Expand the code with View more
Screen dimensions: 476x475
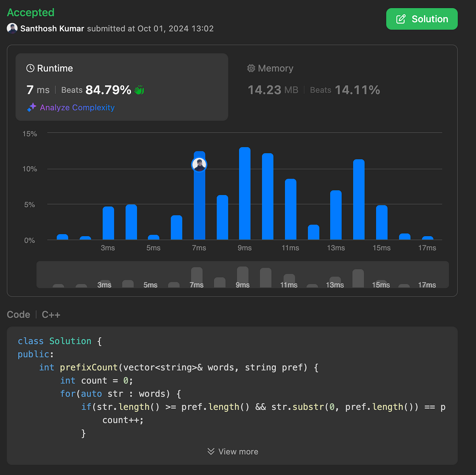click(233, 452)
